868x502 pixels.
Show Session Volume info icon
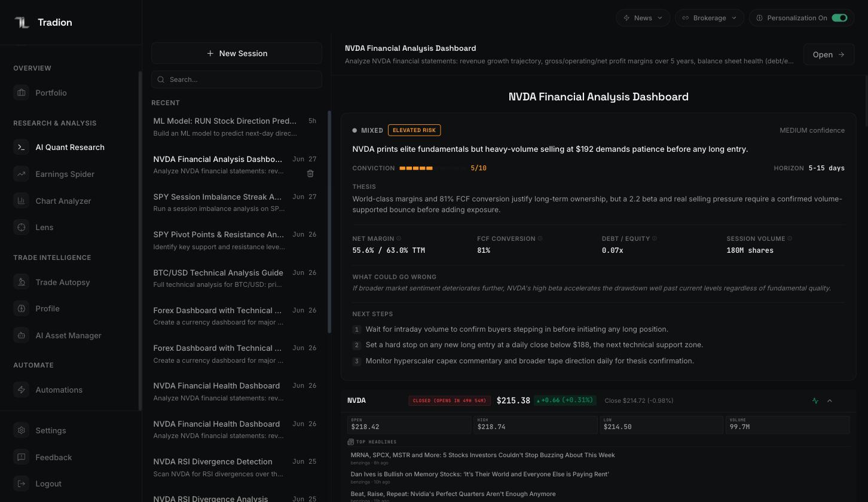[x=790, y=238]
